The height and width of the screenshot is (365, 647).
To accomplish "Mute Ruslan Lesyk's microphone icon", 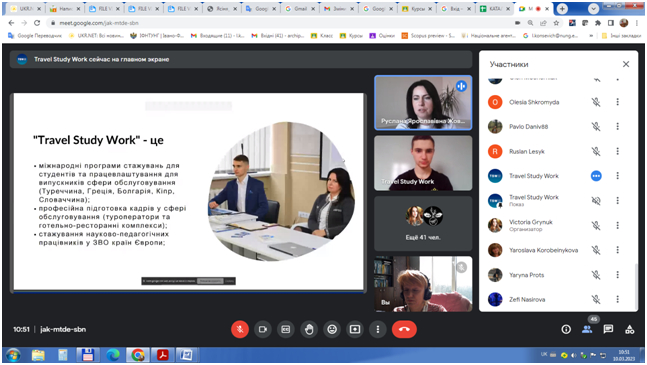I will (x=596, y=151).
